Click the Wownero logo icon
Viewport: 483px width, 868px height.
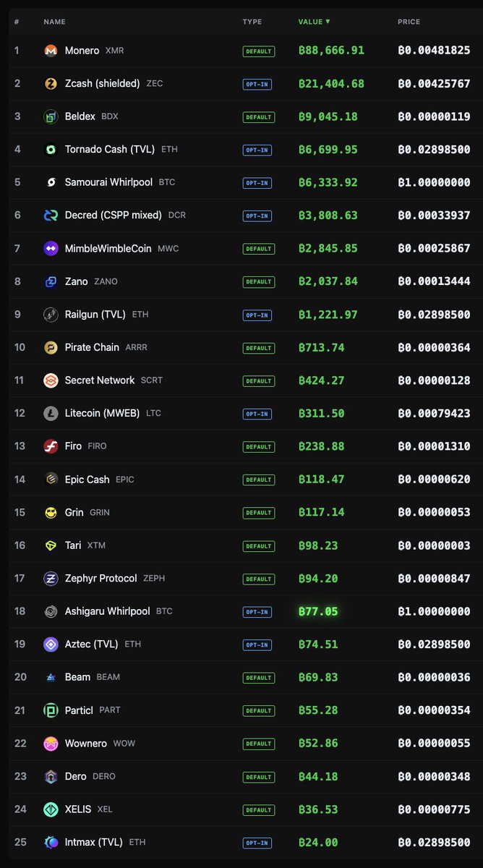click(51, 744)
